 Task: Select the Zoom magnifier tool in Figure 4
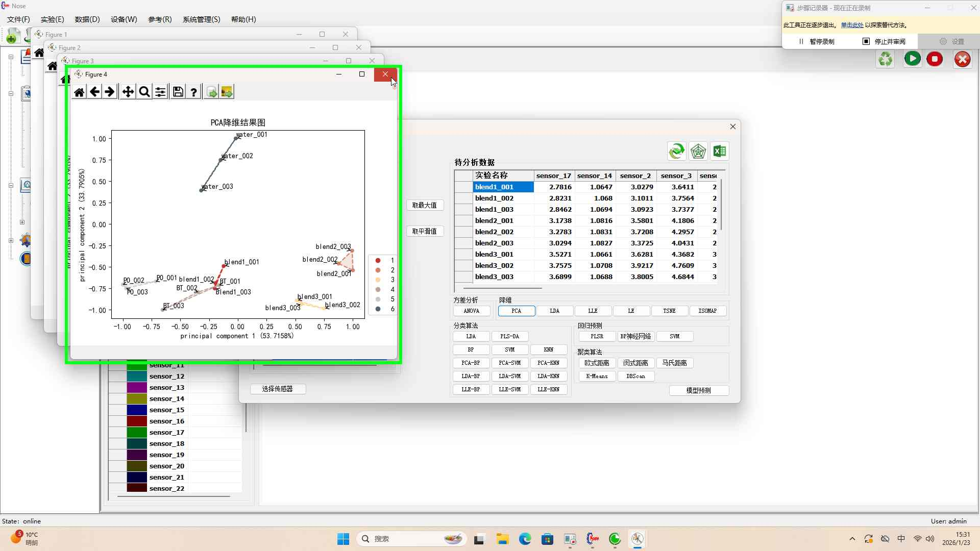coord(144,92)
